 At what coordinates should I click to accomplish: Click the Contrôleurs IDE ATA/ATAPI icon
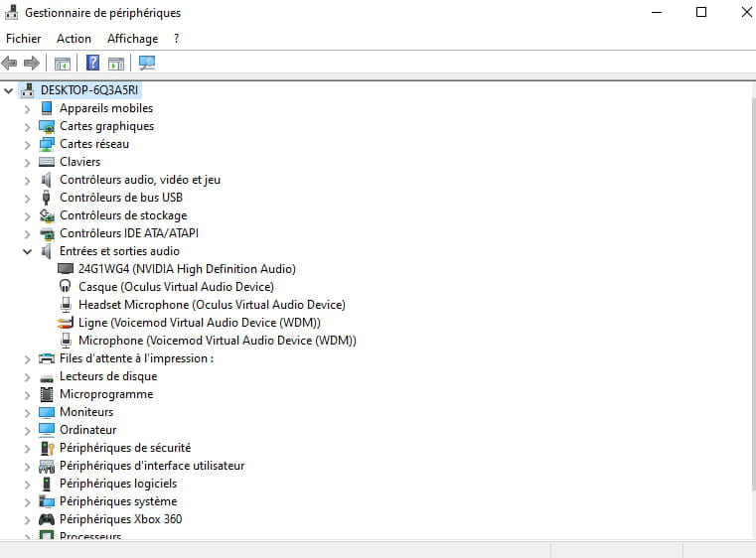pyautogui.click(x=47, y=233)
